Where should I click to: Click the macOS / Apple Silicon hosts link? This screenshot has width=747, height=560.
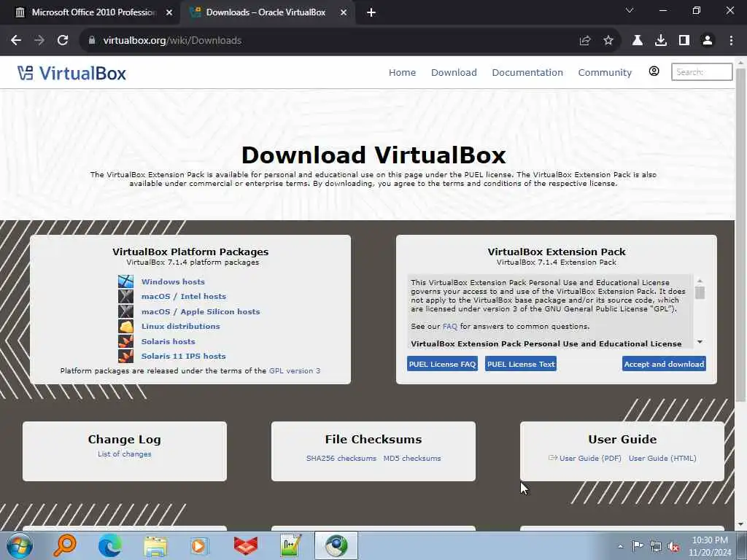(x=201, y=311)
